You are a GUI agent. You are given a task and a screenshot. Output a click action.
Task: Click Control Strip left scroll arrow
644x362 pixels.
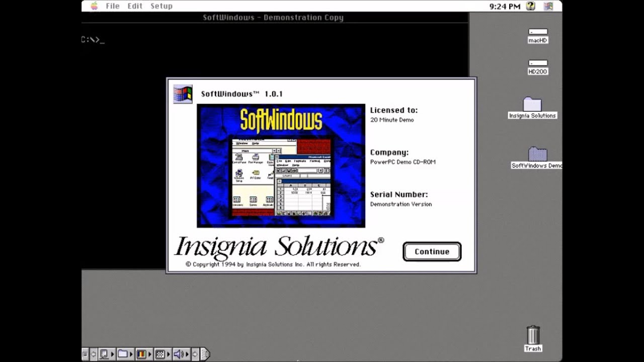(93, 354)
